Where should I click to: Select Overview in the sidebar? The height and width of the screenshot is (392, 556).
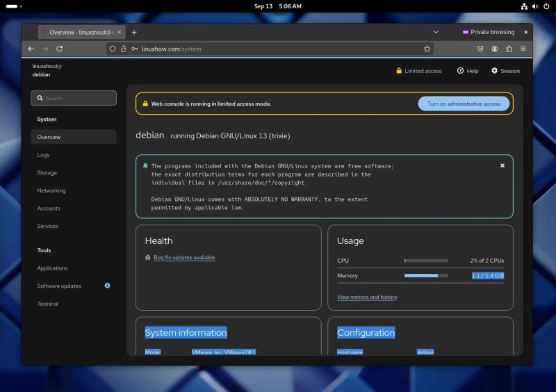(x=74, y=137)
